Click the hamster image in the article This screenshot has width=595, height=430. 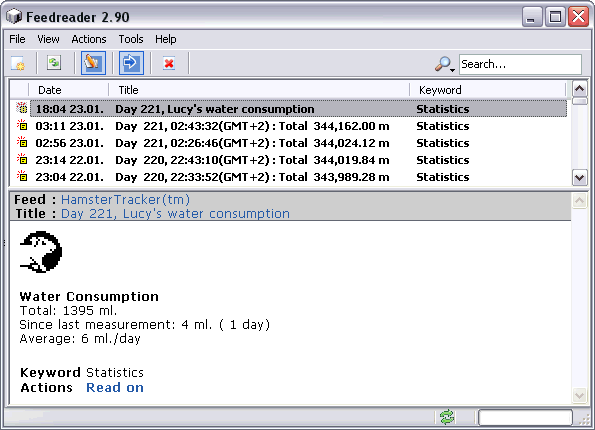[x=41, y=252]
